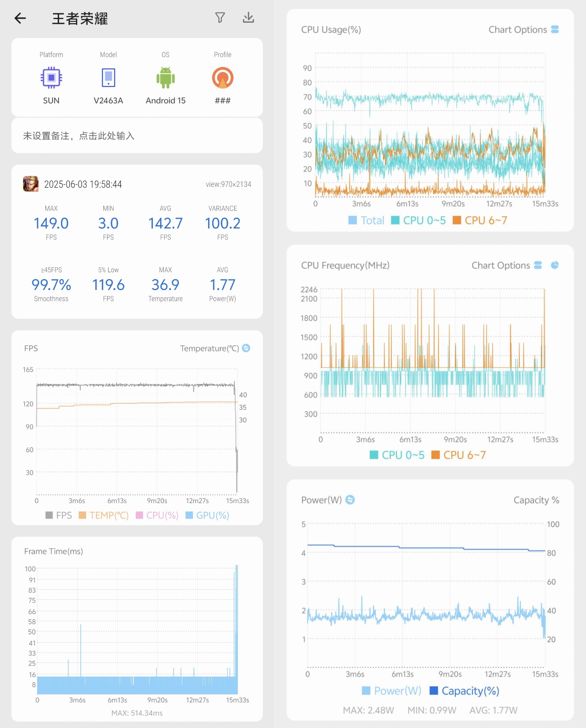Click the V2463A model phone icon
Image resolution: width=586 pixels, height=728 pixels.
[x=108, y=78]
